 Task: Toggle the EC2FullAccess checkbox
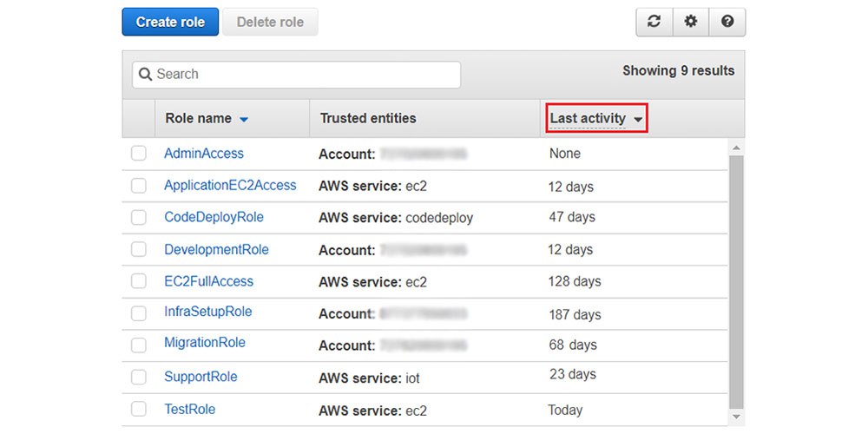(x=138, y=281)
